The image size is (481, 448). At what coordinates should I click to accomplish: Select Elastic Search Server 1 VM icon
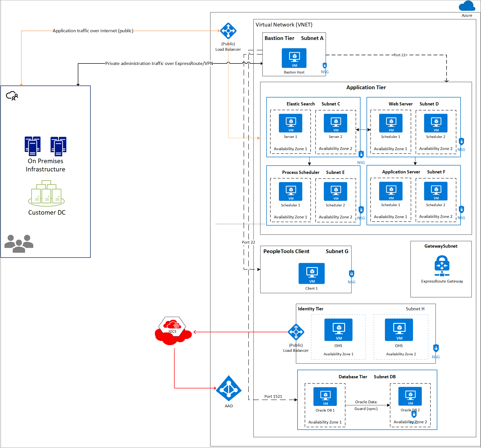pyautogui.click(x=291, y=123)
